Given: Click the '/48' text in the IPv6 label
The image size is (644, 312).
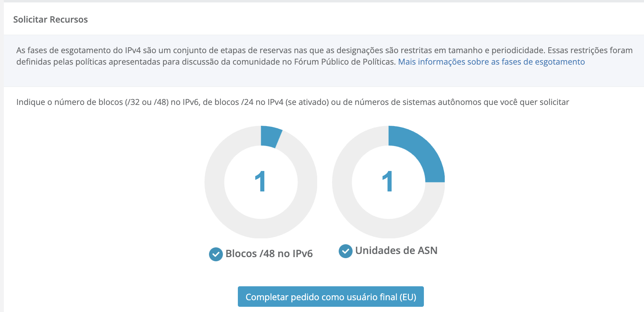Looking at the screenshot, I should [x=267, y=254].
